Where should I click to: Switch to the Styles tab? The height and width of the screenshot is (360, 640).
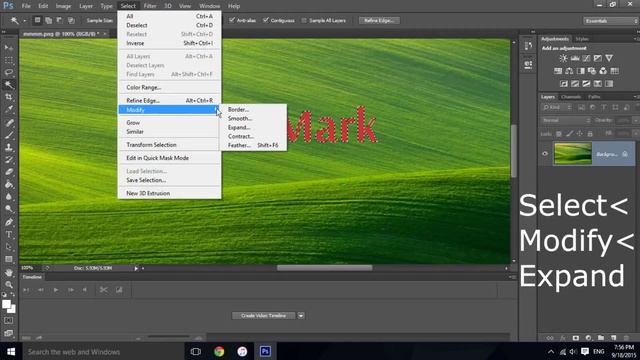[582, 39]
